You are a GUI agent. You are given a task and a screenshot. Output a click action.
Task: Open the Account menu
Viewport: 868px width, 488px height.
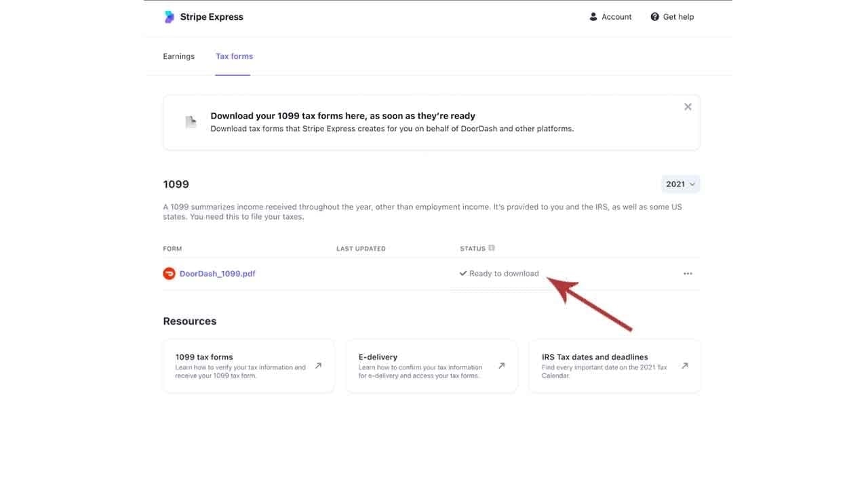tap(610, 17)
